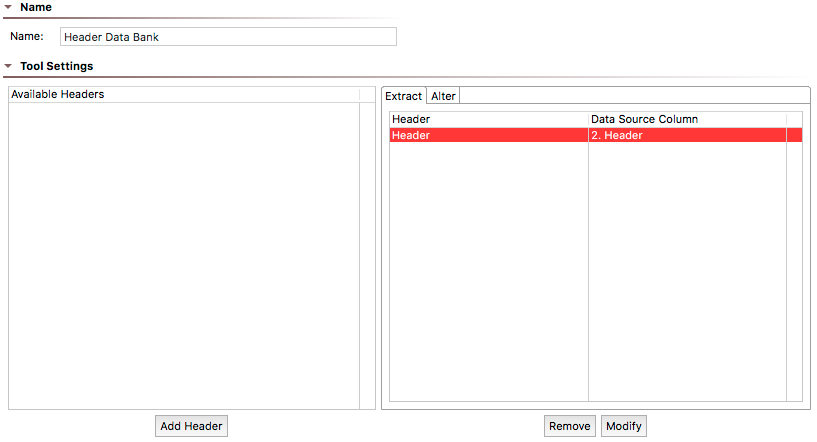The width and height of the screenshot is (817, 442).
Task: Select the '2. Header' data source cell
Action: click(687, 135)
